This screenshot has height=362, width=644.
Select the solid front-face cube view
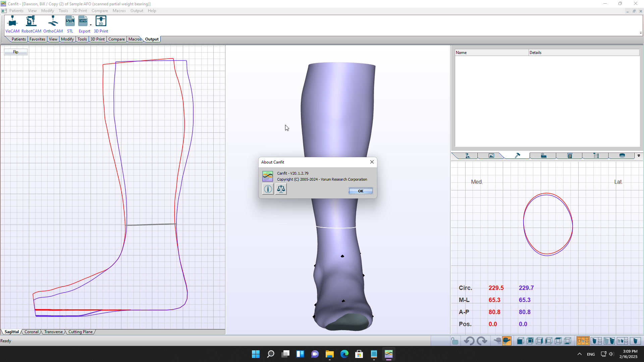pos(520,341)
